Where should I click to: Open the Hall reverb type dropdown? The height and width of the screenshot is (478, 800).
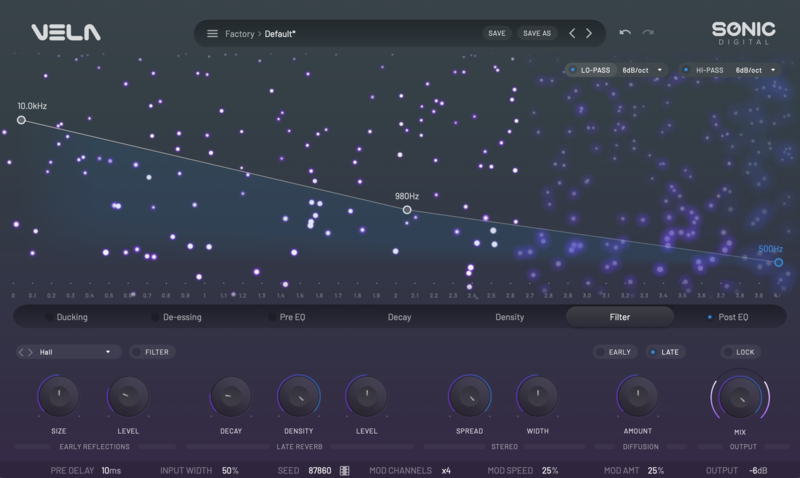(74, 352)
